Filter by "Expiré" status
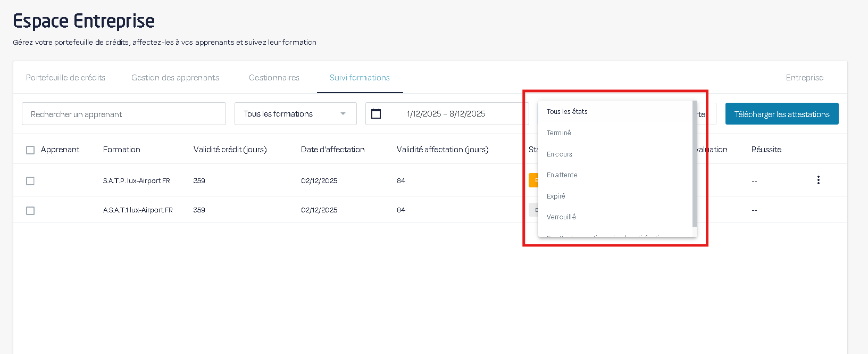 [556, 196]
